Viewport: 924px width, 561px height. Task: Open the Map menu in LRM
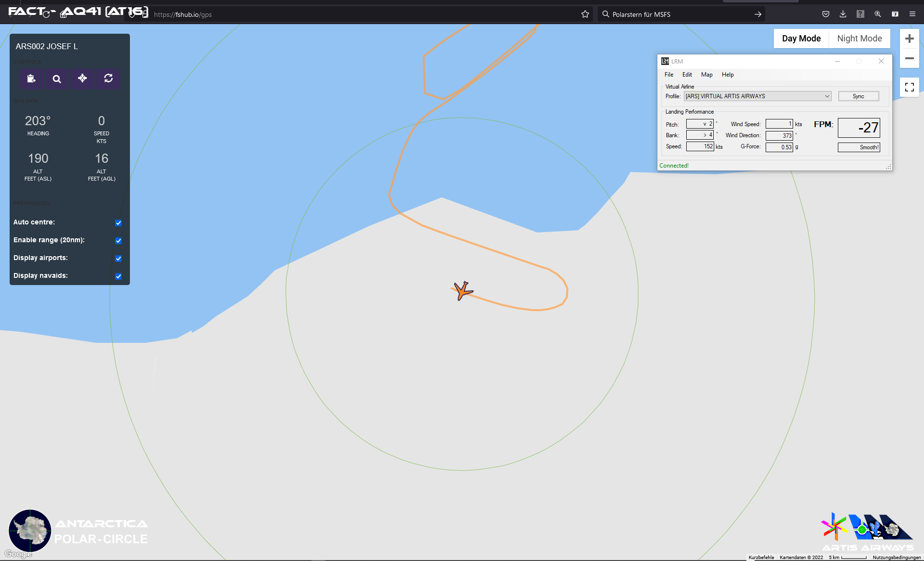707,75
